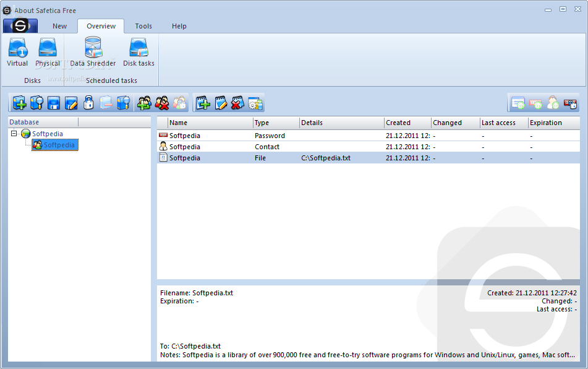Select the Softpedia database root node
Viewport: 588px width, 369px height.
(x=48, y=134)
